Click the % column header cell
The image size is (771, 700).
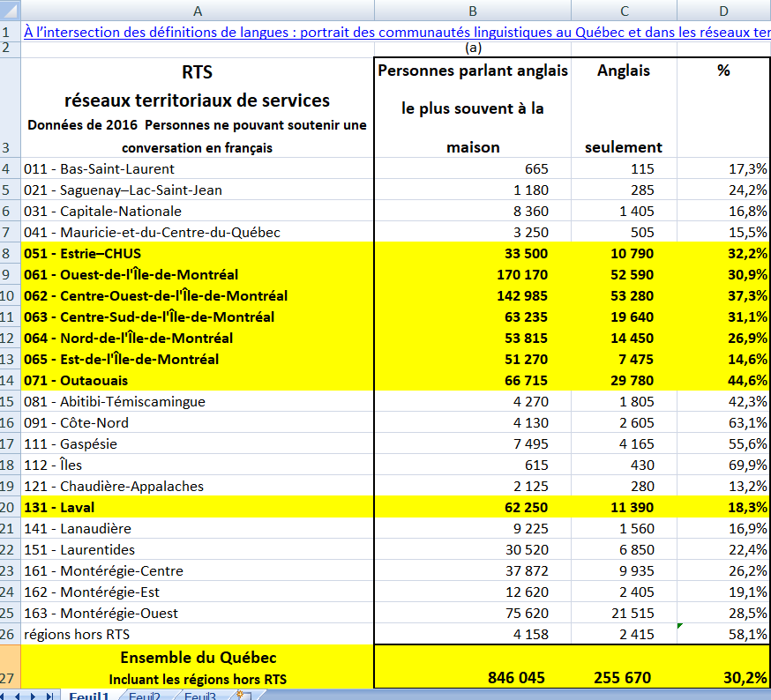723,108
